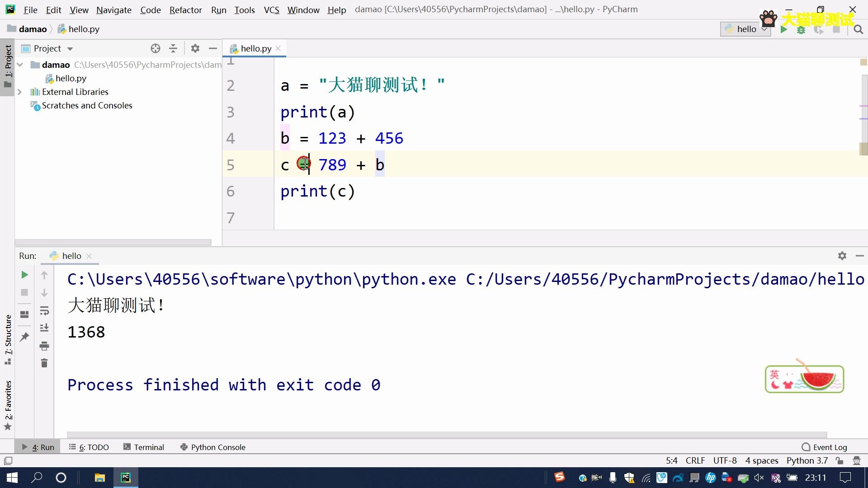Expand the External Libraries tree node
This screenshot has width=868, height=488.
point(19,92)
